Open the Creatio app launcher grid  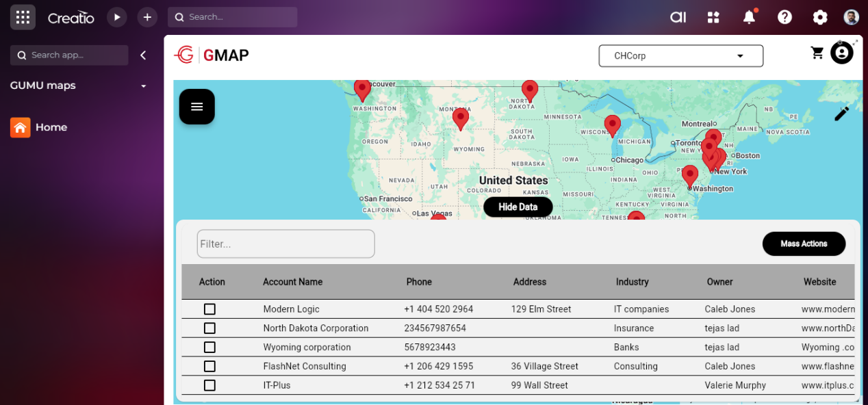click(23, 17)
